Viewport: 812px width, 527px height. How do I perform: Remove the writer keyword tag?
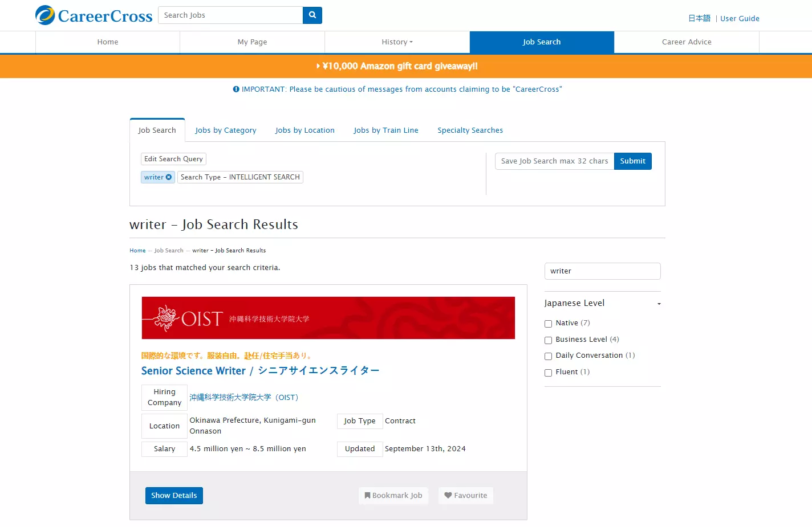click(169, 177)
